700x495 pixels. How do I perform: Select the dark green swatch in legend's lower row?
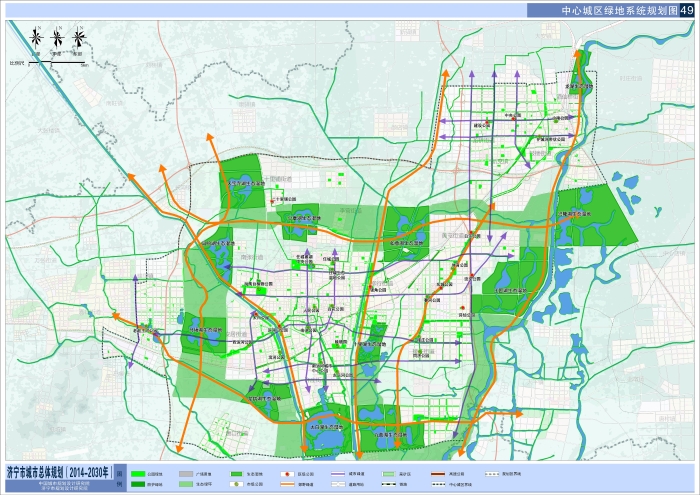(x=138, y=483)
